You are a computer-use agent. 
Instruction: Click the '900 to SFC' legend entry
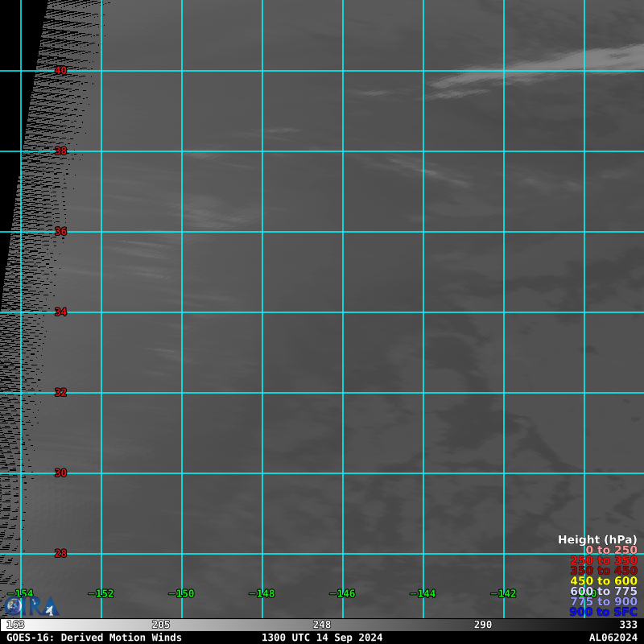(604, 612)
